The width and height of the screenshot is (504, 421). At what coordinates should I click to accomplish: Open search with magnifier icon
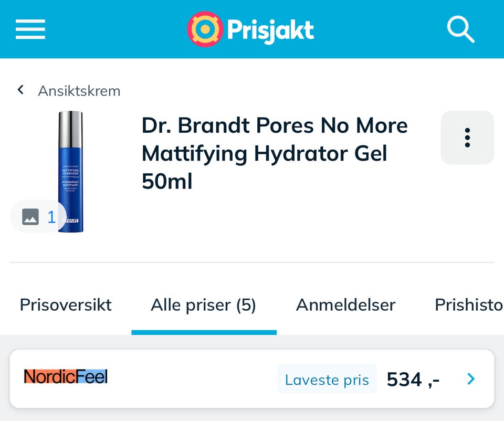460,29
